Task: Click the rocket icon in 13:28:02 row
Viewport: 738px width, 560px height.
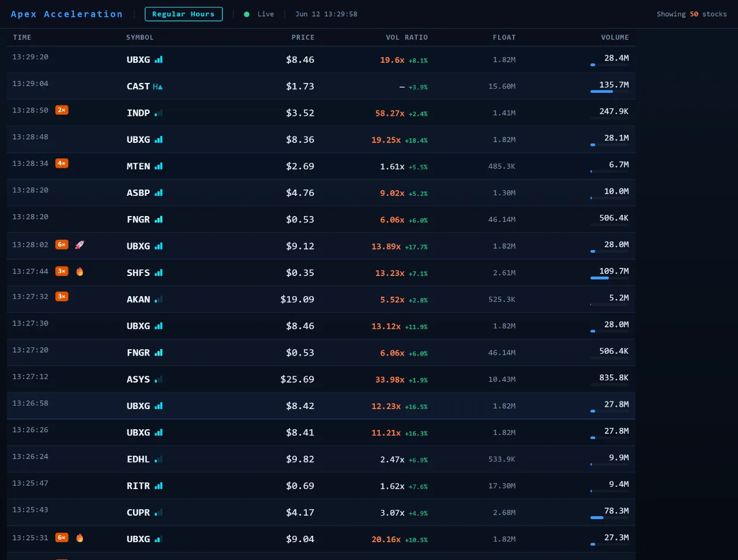Action: pos(80,244)
